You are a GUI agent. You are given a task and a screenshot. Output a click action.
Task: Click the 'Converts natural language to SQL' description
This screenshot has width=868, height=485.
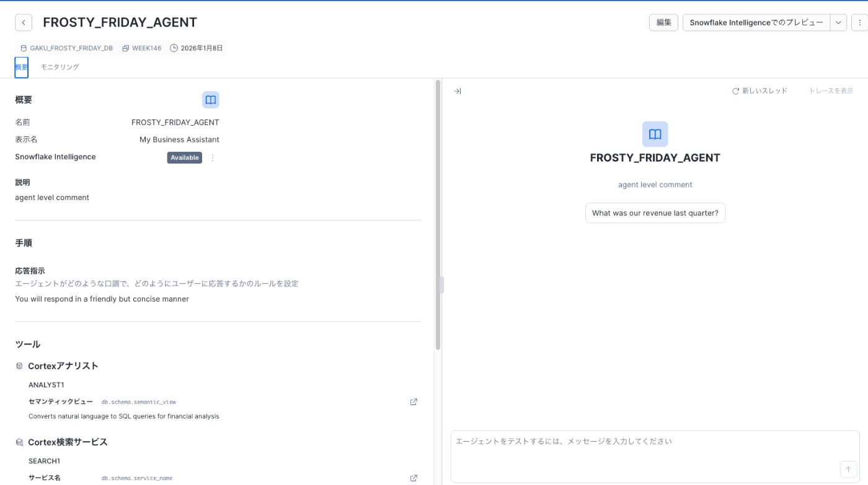(x=124, y=416)
